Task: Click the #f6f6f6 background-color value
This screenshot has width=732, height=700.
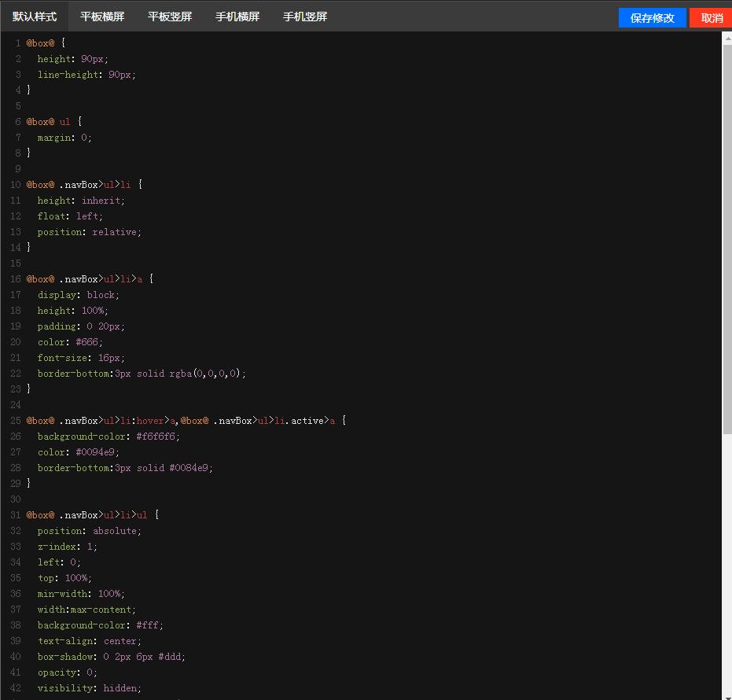Action: click(157, 437)
